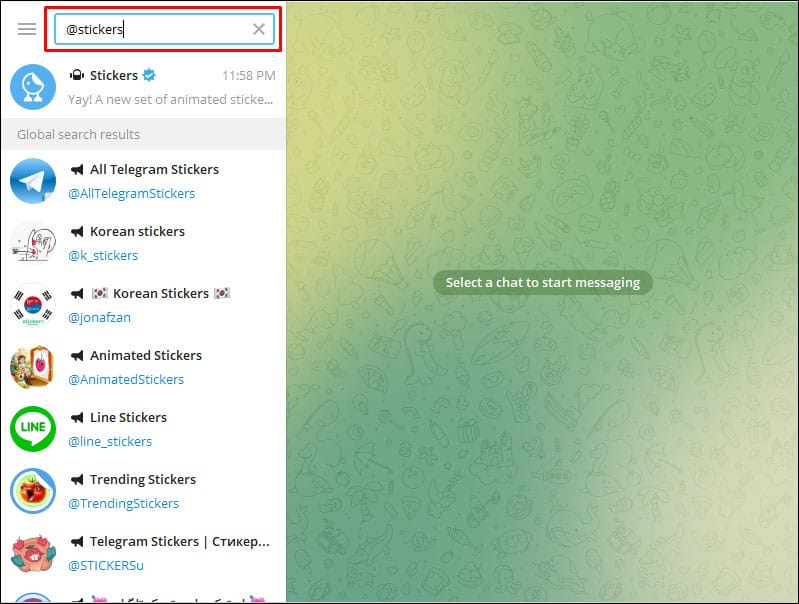Click the Korean stickers channel avatar
Image resolution: width=799 pixels, height=604 pixels.
point(33,243)
